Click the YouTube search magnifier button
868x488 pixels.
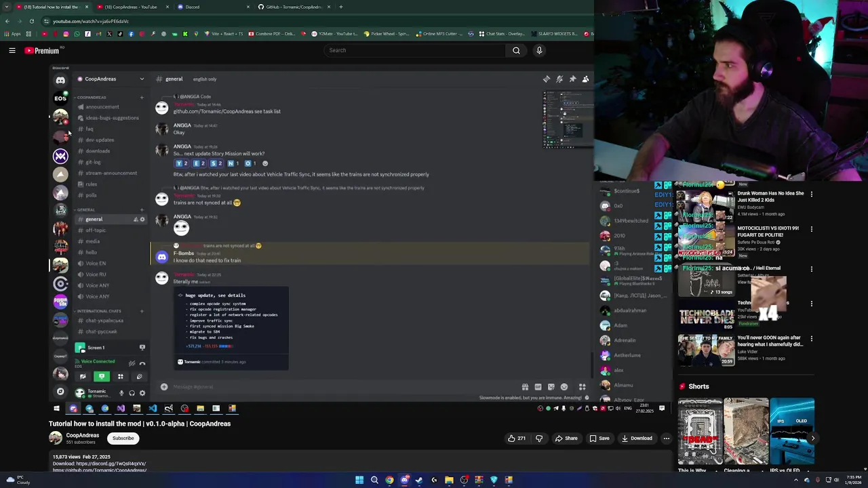coord(516,50)
